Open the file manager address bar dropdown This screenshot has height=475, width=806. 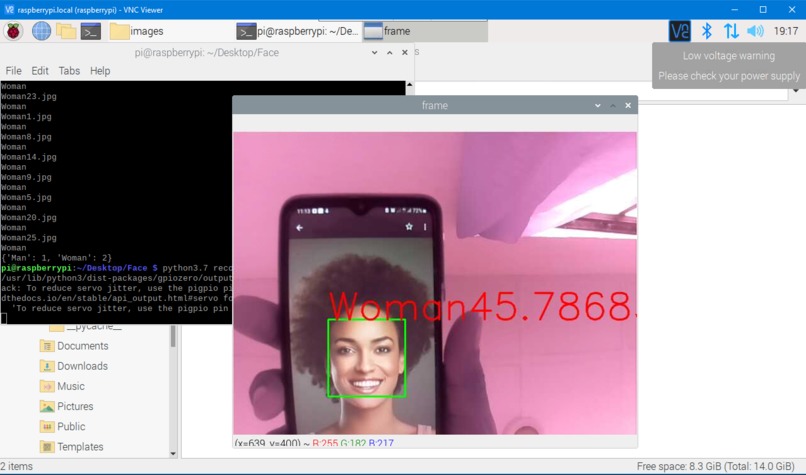[x=796, y=91]
